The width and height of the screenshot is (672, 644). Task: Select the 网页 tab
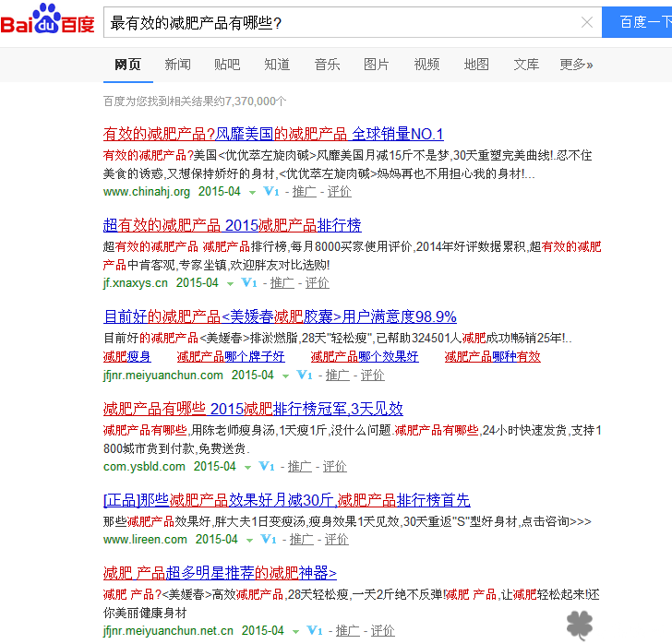pos(127,65)
